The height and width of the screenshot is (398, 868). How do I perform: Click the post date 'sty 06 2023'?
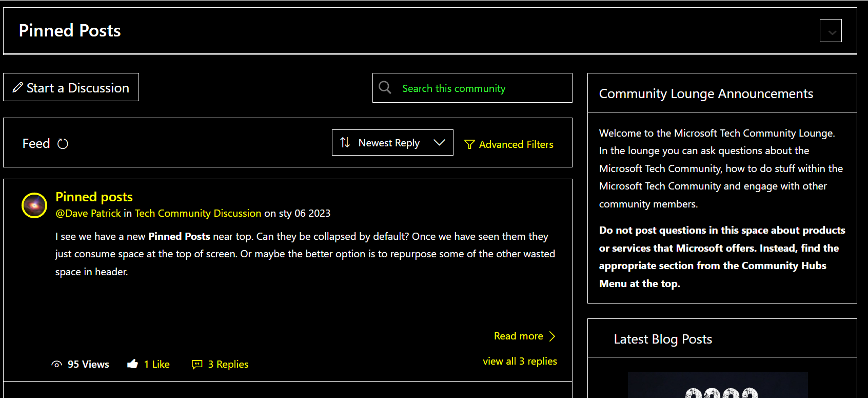click(305, 213)
